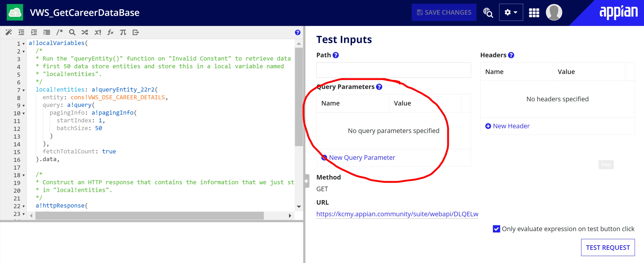Click the horizontal scroll right arrow
Image resolution: width=644 pixels, height=263 pixels.
coord(290,215)
